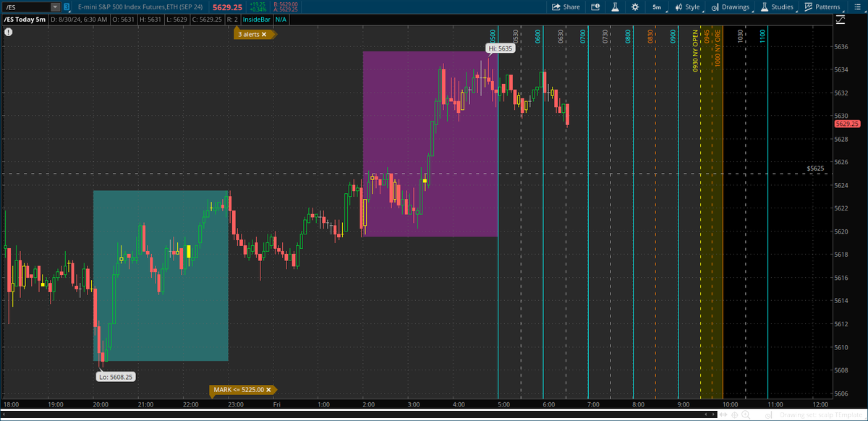Screen dimensions: 868x421
Task: Click the zoom magnifier icon at bottom
Action: pyautogui.click(x=746, y=415)
